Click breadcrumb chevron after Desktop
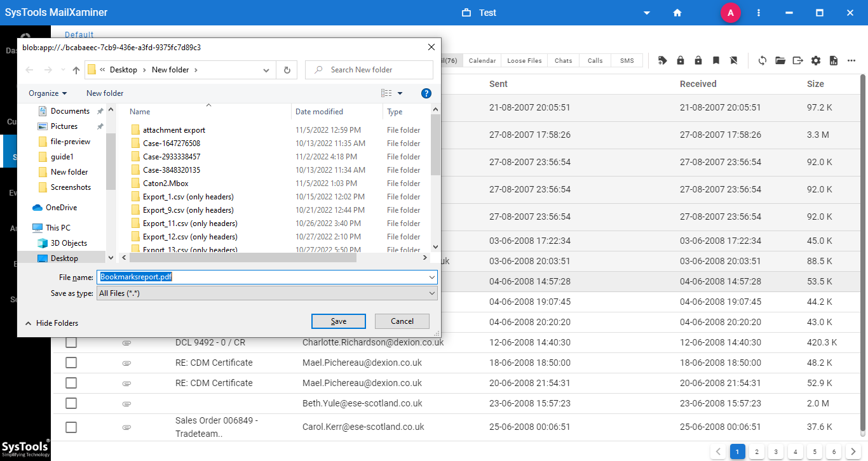The image size is (868, 461). (x=144, y=70)
